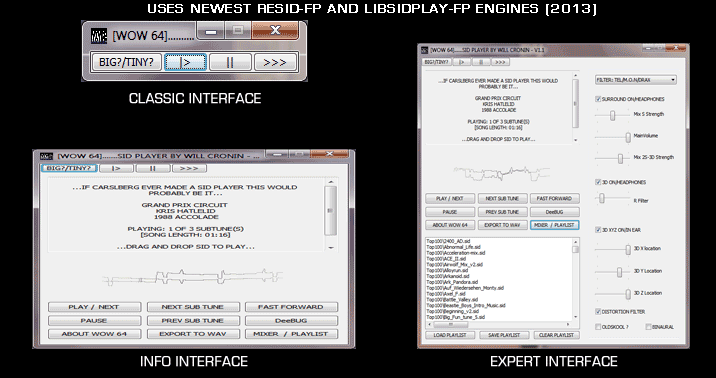Click playlist vertical scrollbar down arrow
716x378 pixels.
575,317
